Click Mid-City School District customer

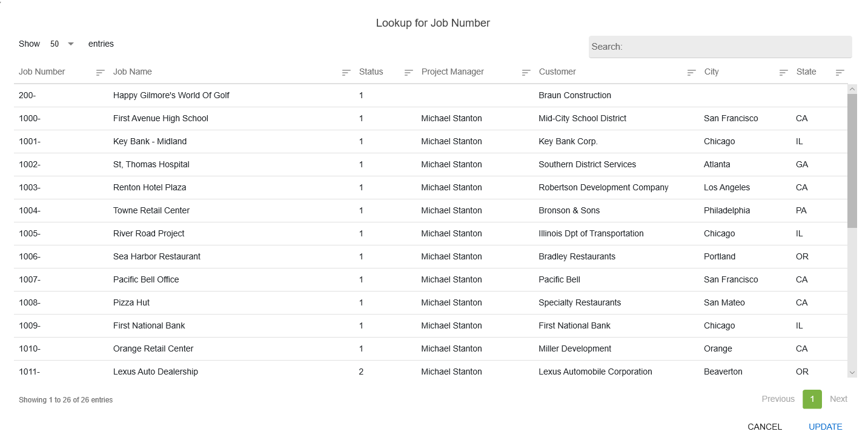tap(582, 118)
